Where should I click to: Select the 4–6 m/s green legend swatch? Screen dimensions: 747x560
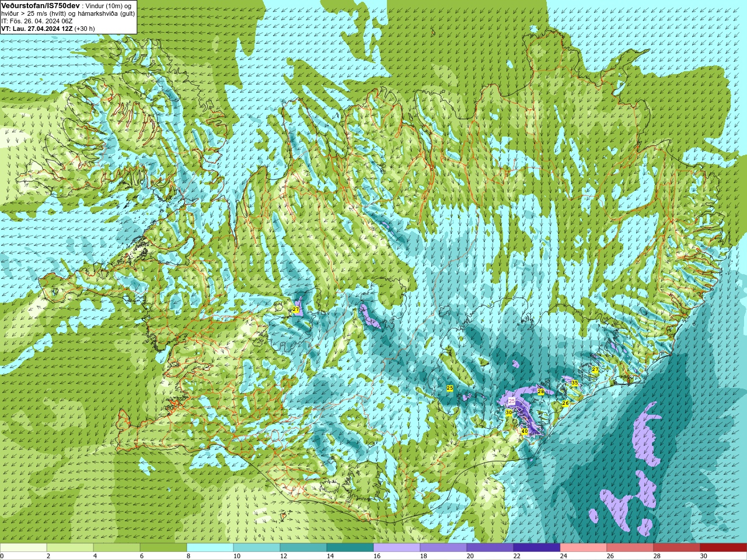pos(117,548)
